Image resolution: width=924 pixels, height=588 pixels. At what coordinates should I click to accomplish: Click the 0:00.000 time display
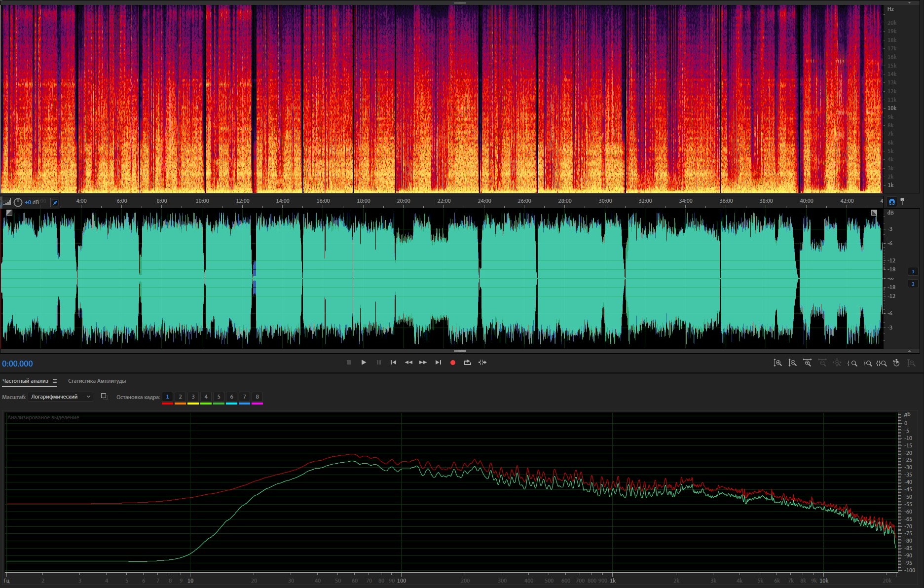(x=17, y=364)
